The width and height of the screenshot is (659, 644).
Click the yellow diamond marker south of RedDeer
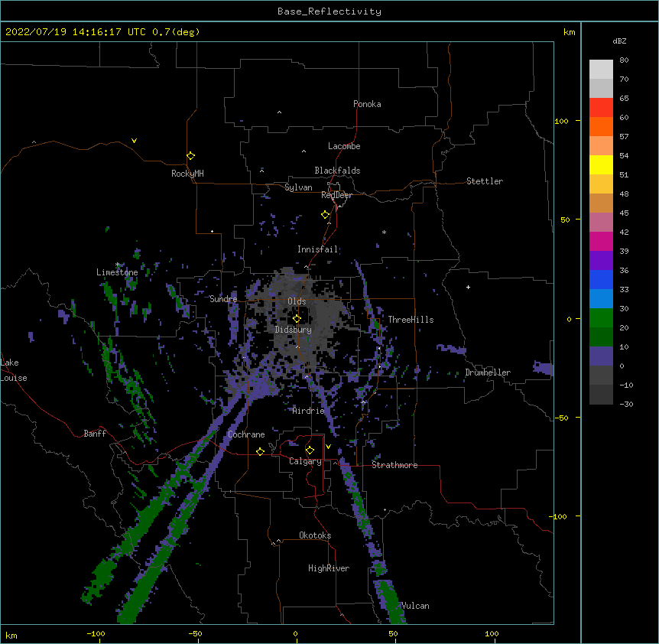point(325,215)
